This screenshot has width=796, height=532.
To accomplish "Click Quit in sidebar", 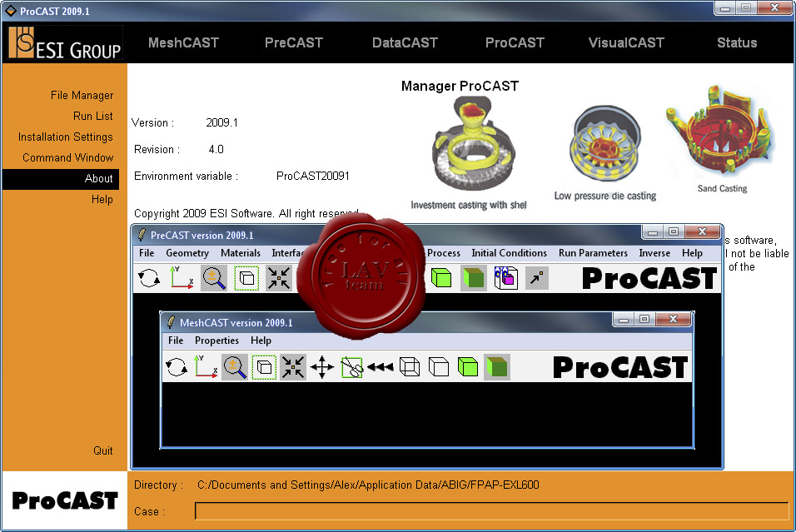I will pyautogui.click(x=103, y=450).
